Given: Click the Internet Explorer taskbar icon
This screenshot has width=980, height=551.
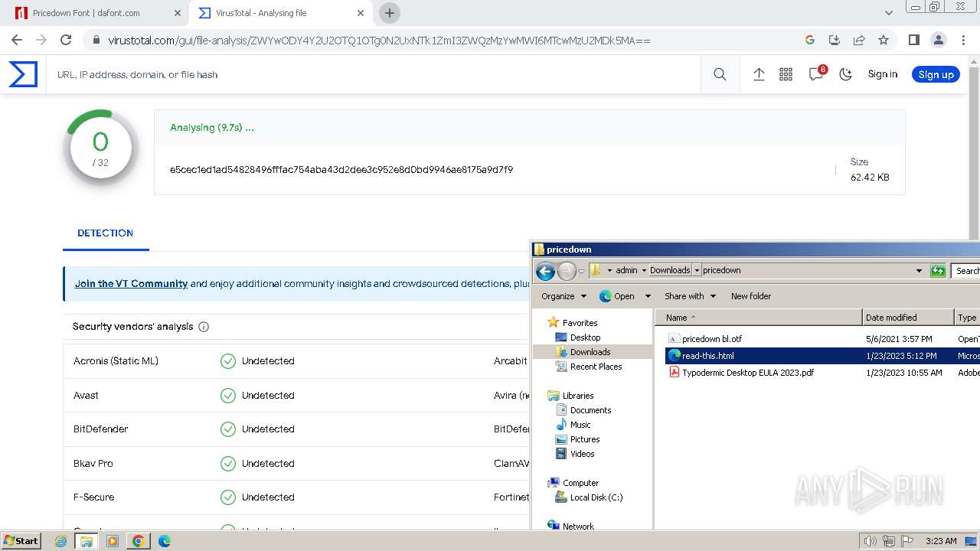Looking at the screenshot, I should click(61, 541).
